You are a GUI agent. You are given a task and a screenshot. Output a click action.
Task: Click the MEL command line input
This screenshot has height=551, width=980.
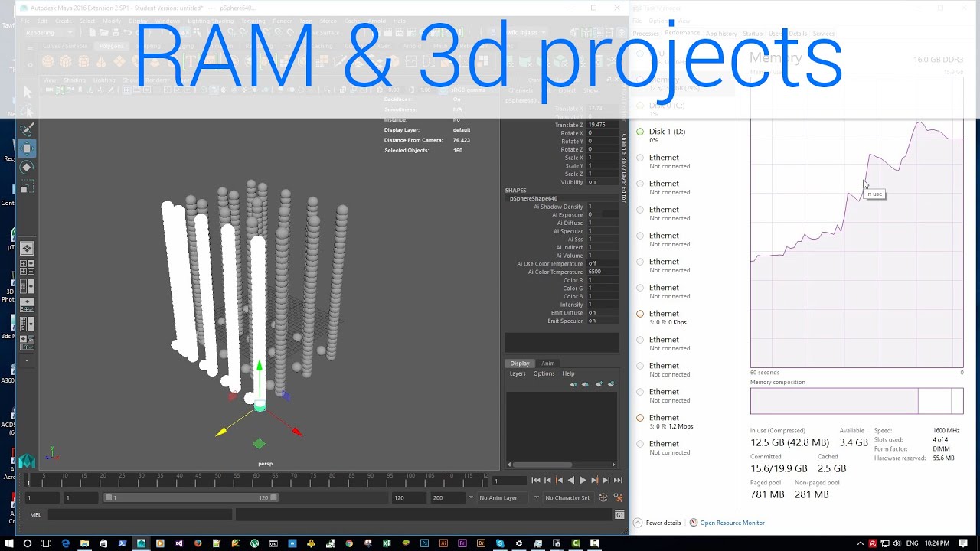pos(139,515)
